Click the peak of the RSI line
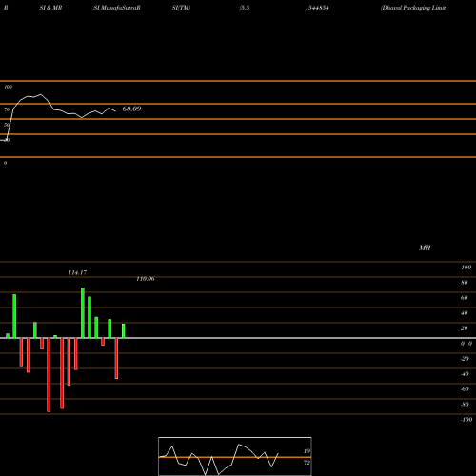Image resolution: width=476 pixels, height=476 pixels. tap(40, 94)
